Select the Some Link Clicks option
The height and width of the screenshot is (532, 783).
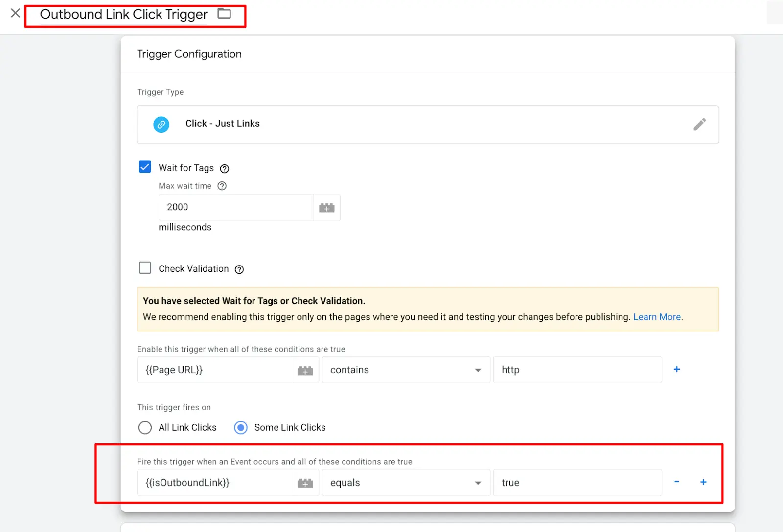(x=240, y=427)
